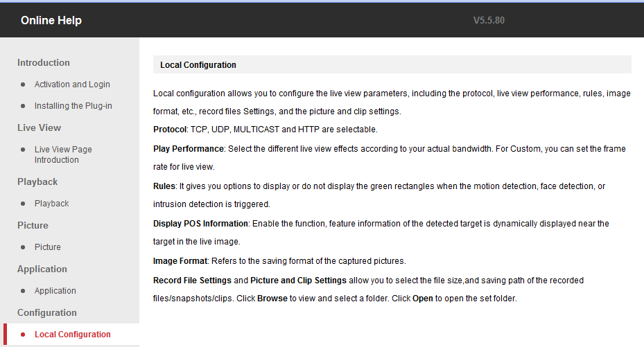644x347 pixels.
Task: Click the Picture section heading
Action: (33, 226)
